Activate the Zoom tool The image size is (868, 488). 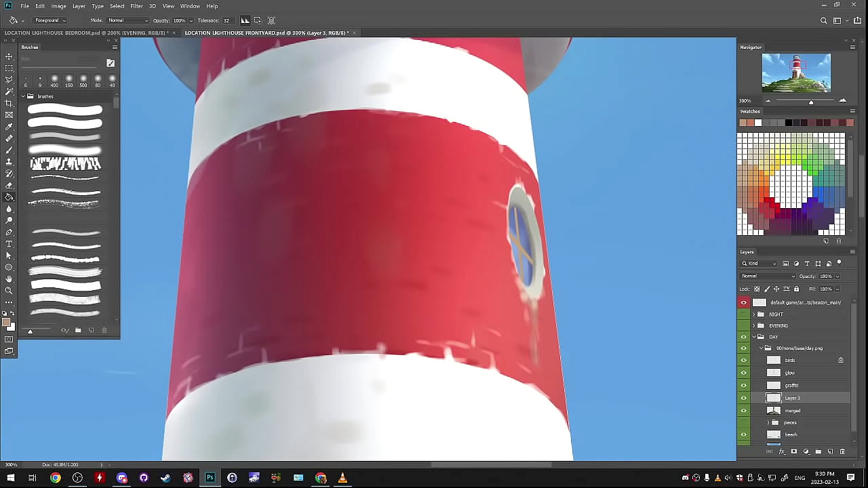click(x=9, y=290)
